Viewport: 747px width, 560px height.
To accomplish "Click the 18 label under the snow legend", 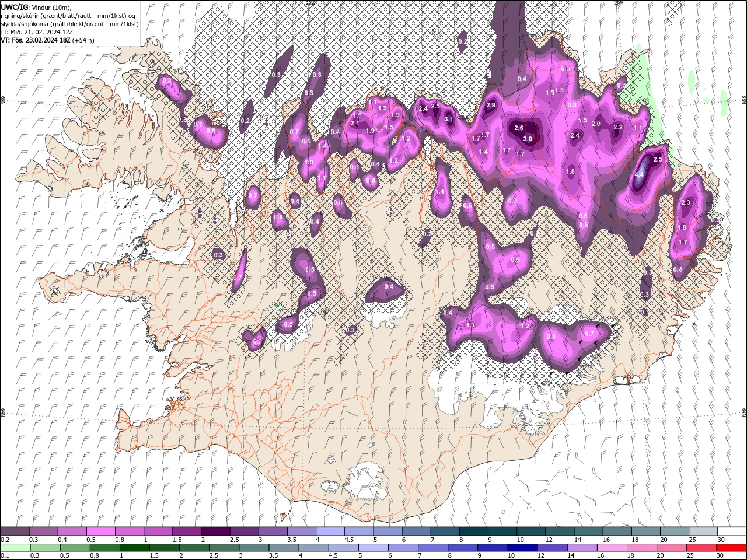I will click(x=634, y=540).
